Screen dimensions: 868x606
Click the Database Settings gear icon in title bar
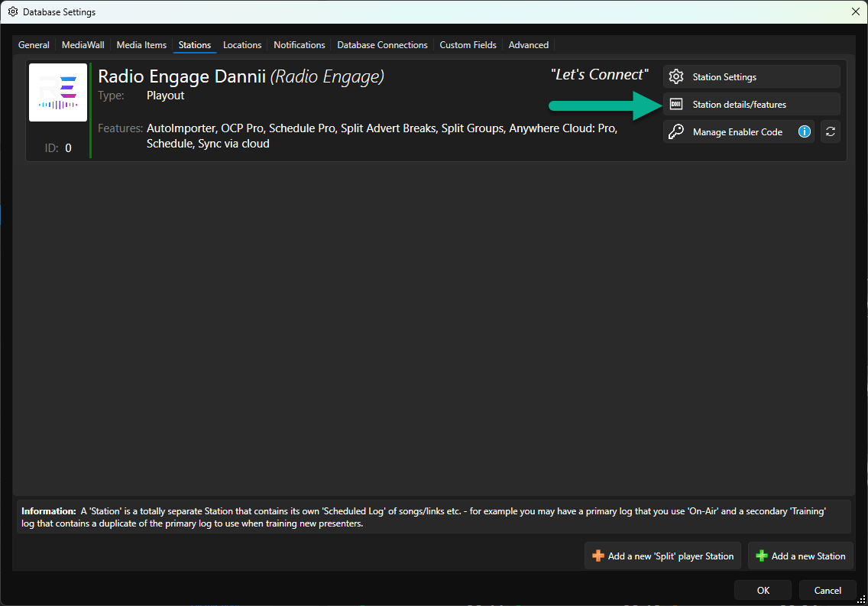[x=13, y=11]
